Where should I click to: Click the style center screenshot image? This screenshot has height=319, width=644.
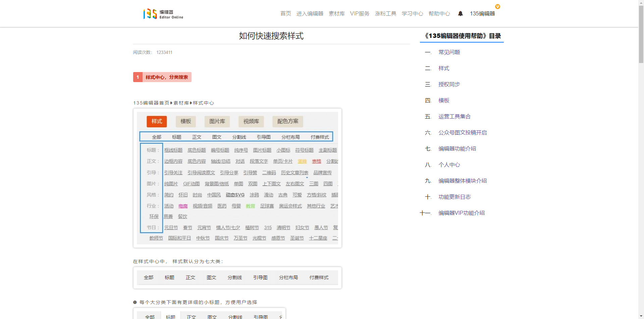click(x=237, y=178)
